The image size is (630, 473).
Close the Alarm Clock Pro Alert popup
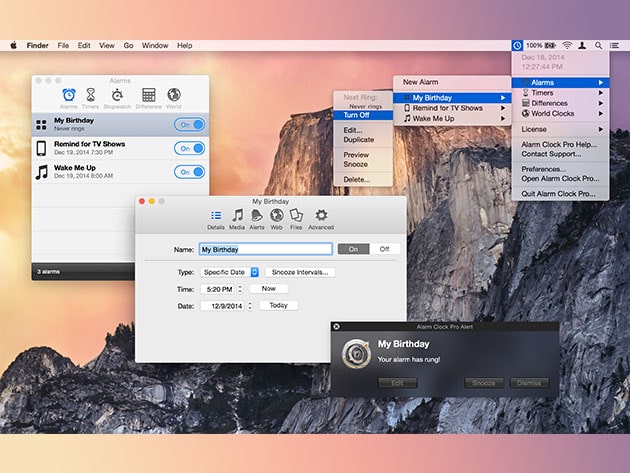[337, 327]
